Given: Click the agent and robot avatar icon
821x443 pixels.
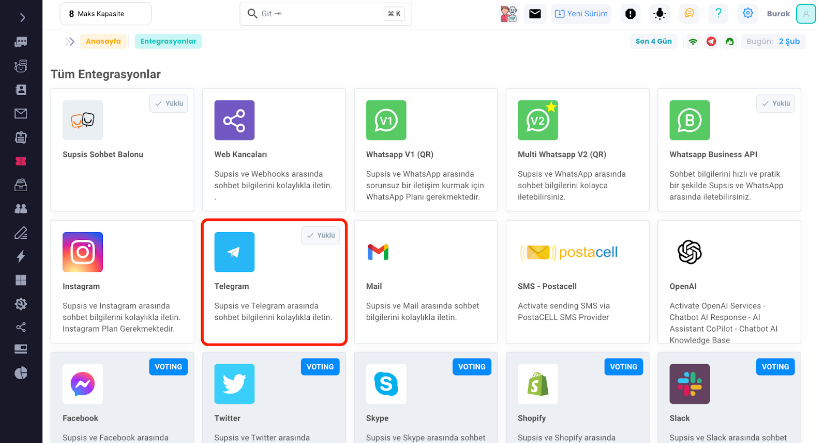Looking at the screenshot, I should click(508, 14).
